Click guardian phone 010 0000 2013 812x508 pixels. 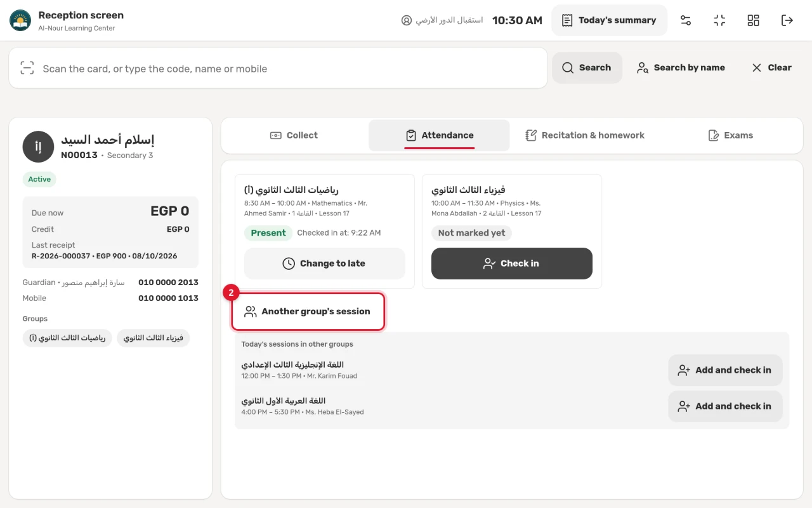[168, 282]
